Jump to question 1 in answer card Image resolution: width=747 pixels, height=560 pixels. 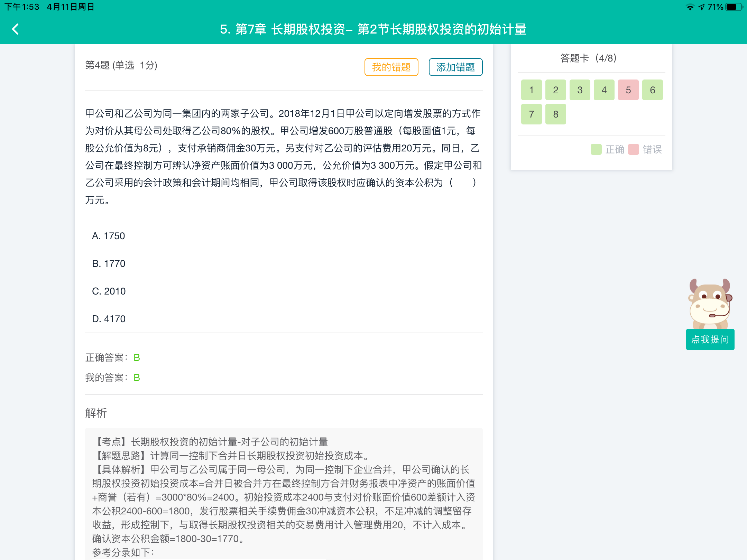(x=531, y=90)
